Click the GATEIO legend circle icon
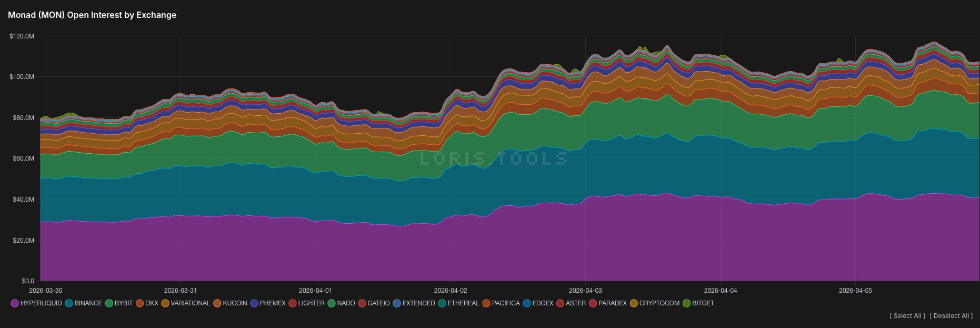This screenshot has height=328, width=980. point(362,303)
